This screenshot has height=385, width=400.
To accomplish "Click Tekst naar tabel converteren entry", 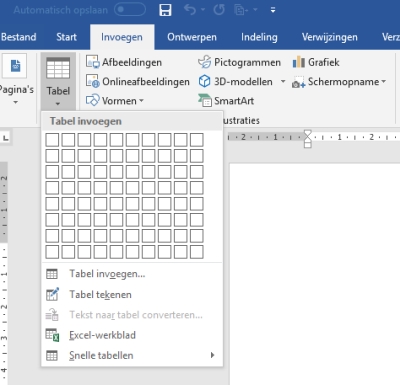I will point(132,315).
